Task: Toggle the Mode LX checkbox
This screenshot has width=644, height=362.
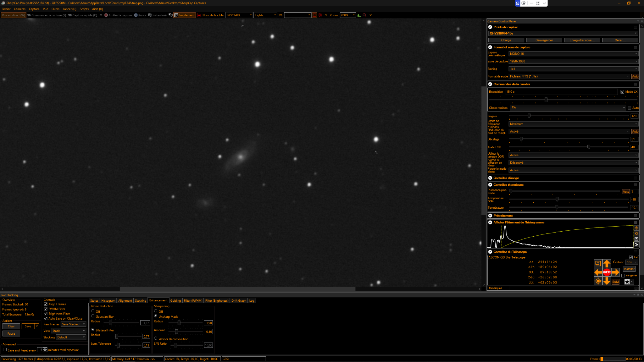Action: pyautogui.click(x=622, y=92)
